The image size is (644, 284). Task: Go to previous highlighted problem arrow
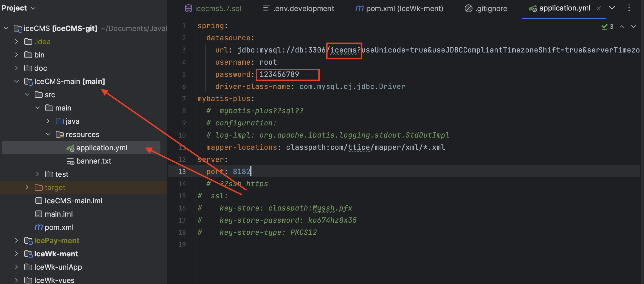[622, 27]
